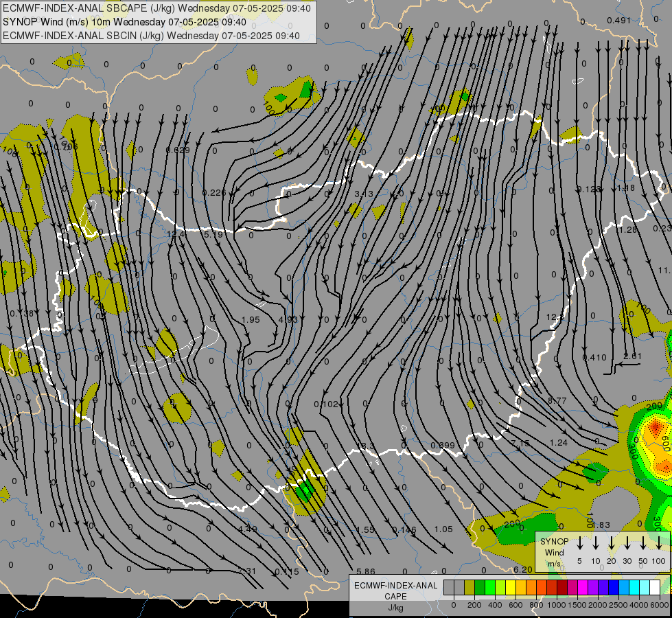
Task: Click the SYNOP Wind m/s legend label
Action: [554, 552]
